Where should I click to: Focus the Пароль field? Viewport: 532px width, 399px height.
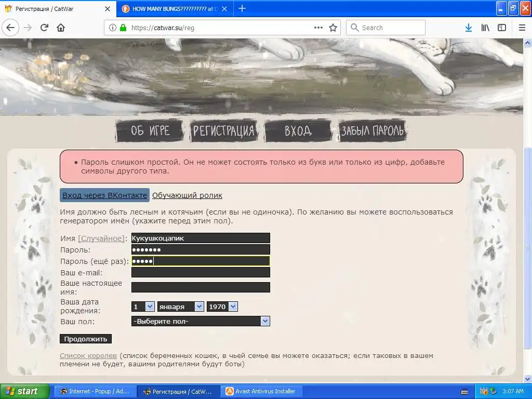[x=201, y=250]
